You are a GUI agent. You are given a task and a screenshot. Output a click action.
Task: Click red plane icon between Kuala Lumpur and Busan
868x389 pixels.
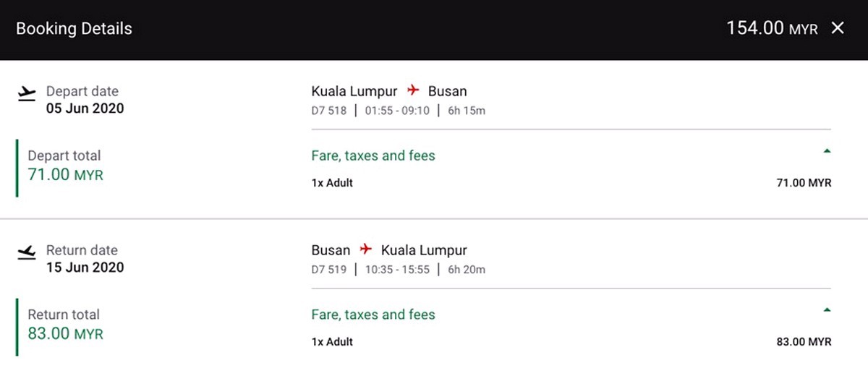tap(413, 90)
